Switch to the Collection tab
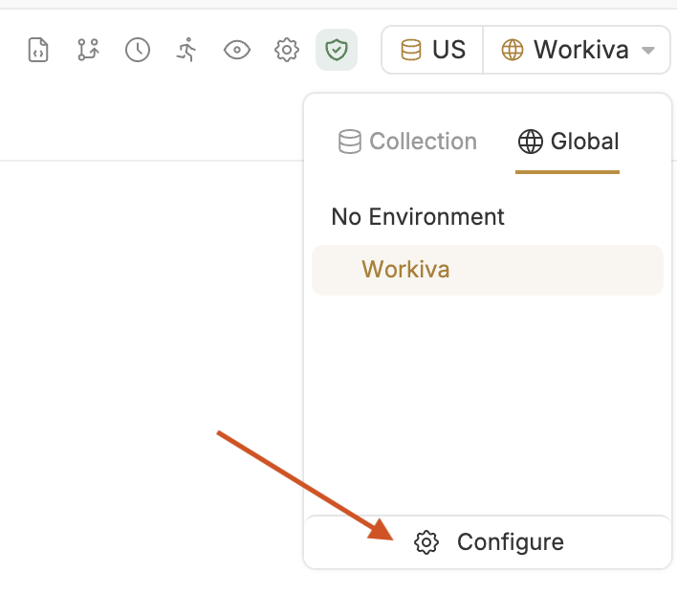677x616 pixels. pos(407,142)
